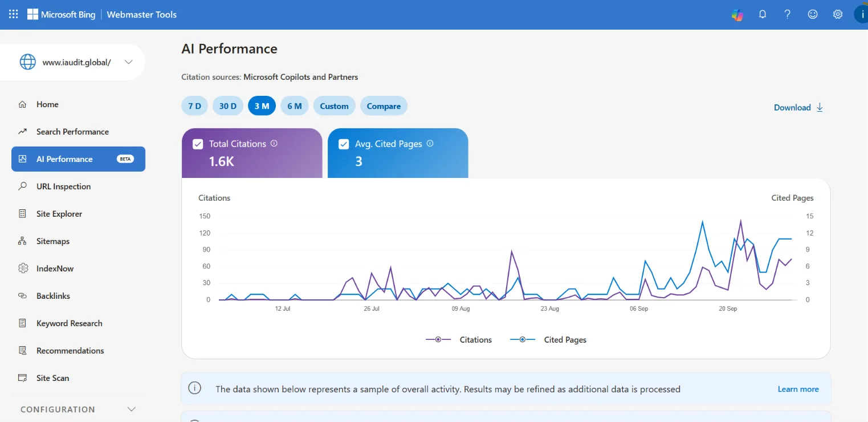
Task: Uncheck the Total Citations checkbox
Action: (x=198, y=144)
